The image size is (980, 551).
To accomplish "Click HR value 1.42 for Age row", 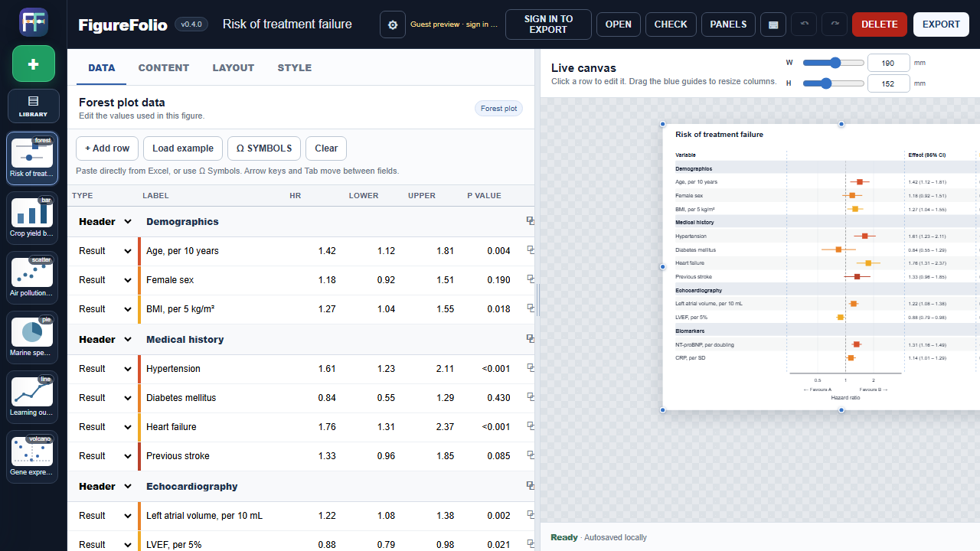I will (314, 251).
